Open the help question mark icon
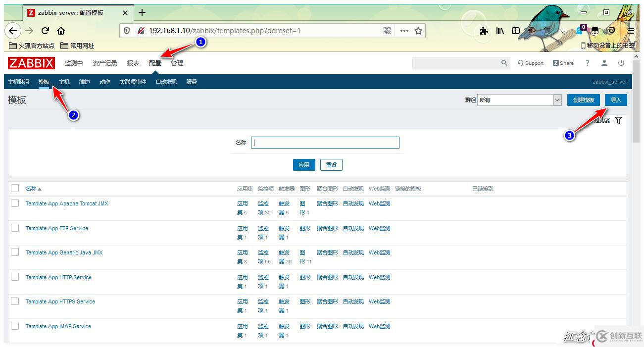The height and width of the screenshot is (347, 644). point(587,63)
